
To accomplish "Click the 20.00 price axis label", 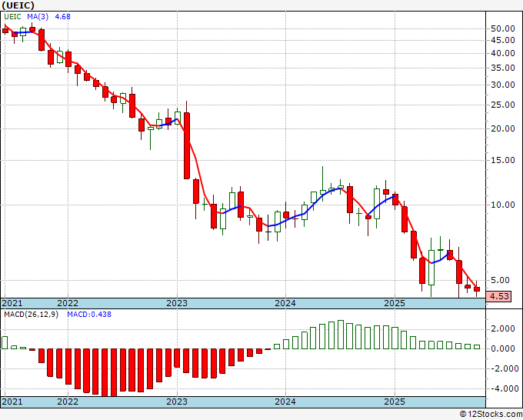I will (x=503, y=128).
